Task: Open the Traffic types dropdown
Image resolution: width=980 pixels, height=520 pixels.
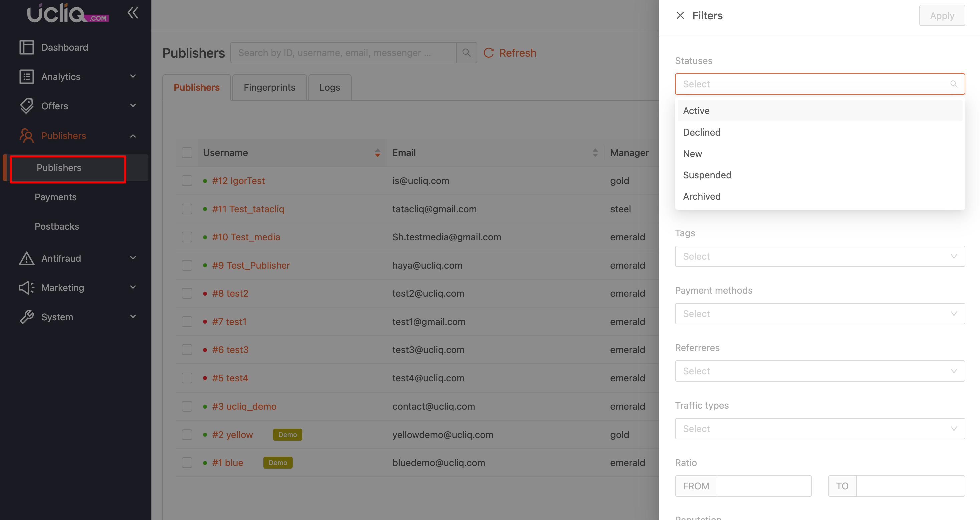Action: tap(819, 429)
